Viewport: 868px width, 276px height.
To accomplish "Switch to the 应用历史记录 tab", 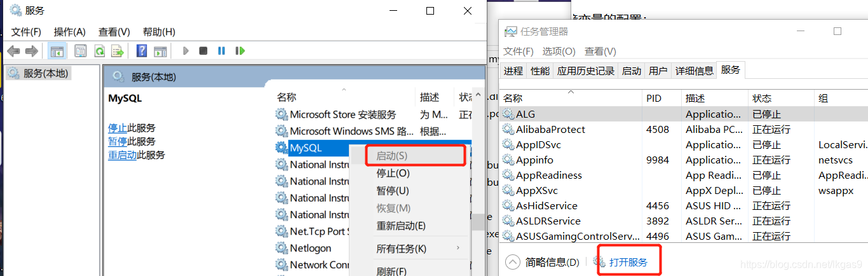I will pos(586,71).
